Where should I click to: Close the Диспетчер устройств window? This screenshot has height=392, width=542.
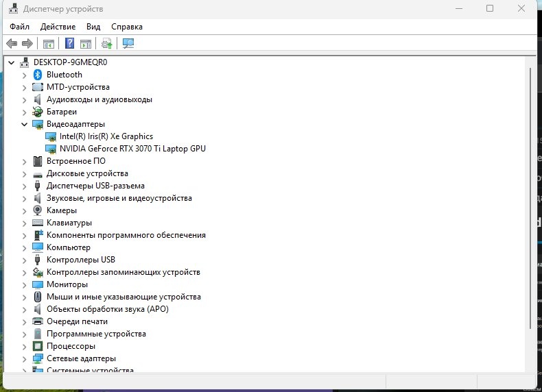pyautogui.click(x=521, y=8)
